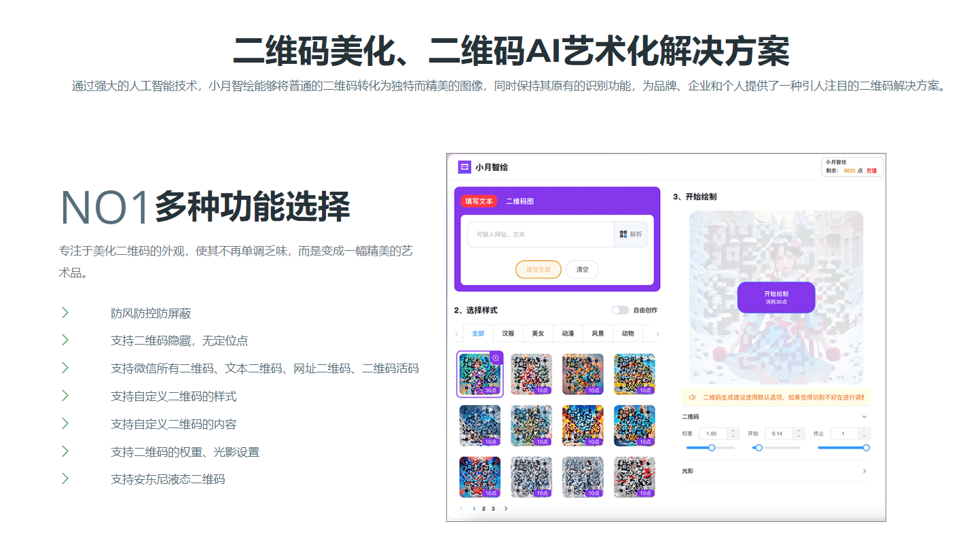Click the 权重 slider handle
Image resolution: width=980 pixels, height=541 pixels.
[712, 447]
